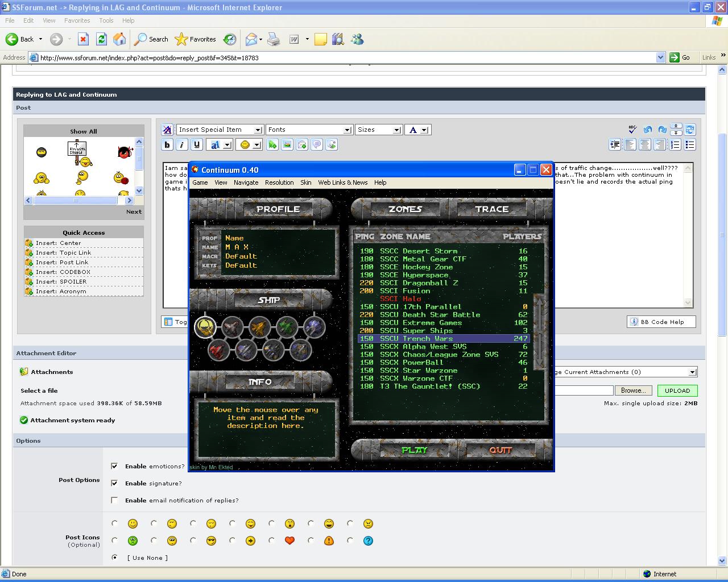Click the IE Stop button

83,39
